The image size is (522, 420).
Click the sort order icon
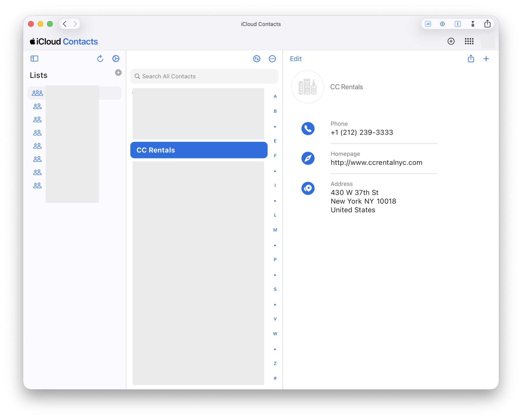pyautogui.click(x=257, y=59)
